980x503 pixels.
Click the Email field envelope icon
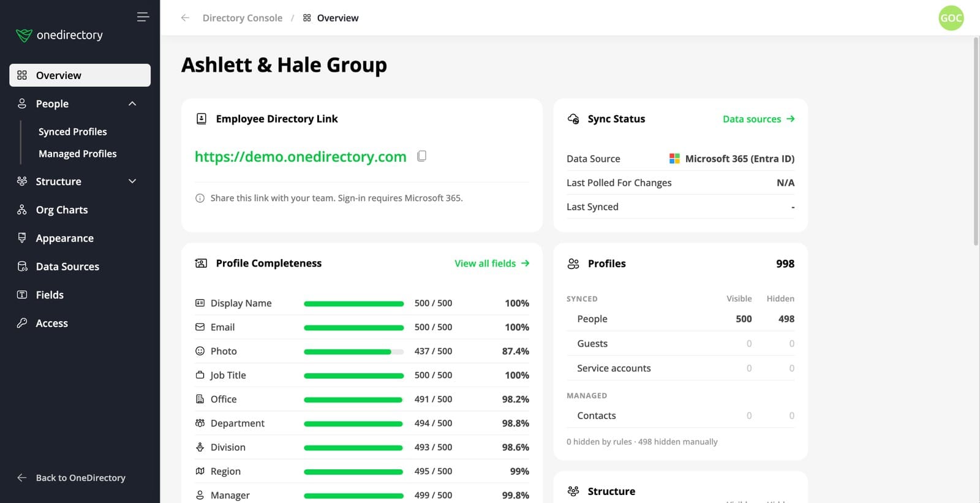tap(200, 327)
